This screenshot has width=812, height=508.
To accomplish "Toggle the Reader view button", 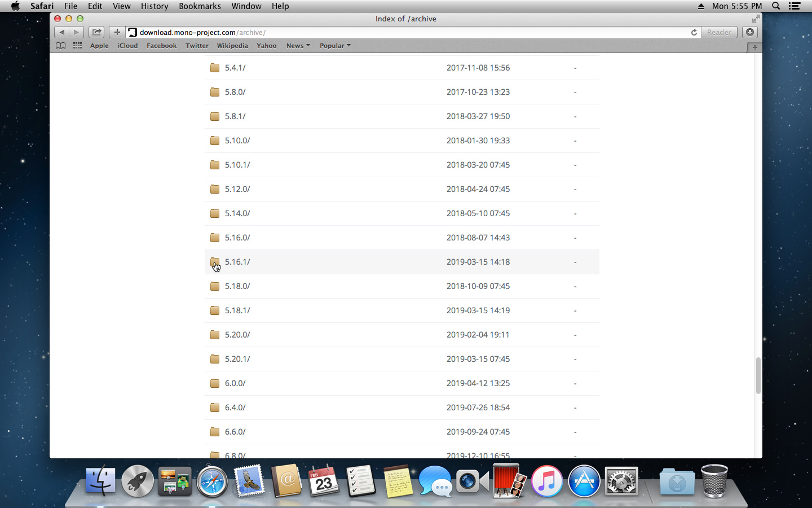I will pos(719,32).
